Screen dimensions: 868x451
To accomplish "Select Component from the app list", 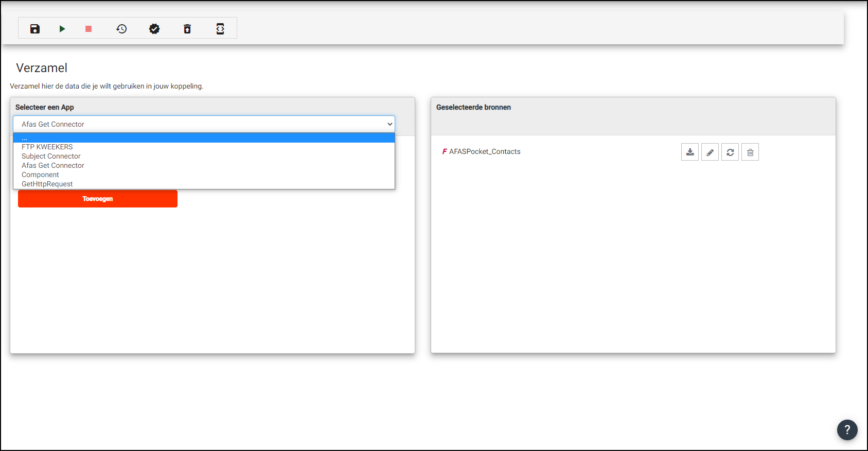I will 40,175.
